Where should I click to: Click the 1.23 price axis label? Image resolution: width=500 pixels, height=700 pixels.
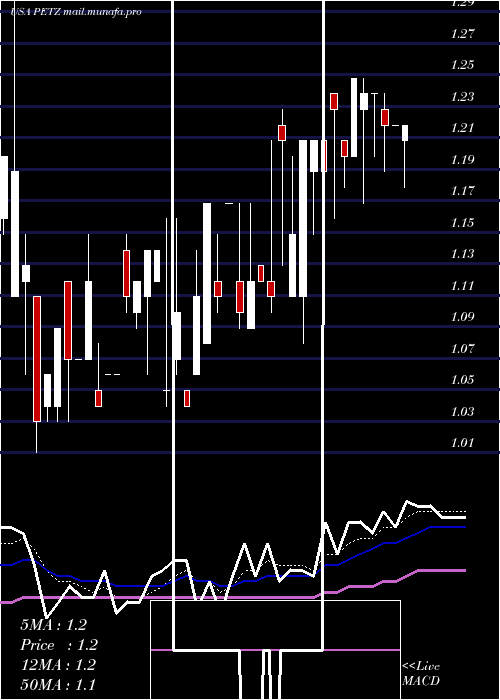click(x=462, y=96)
